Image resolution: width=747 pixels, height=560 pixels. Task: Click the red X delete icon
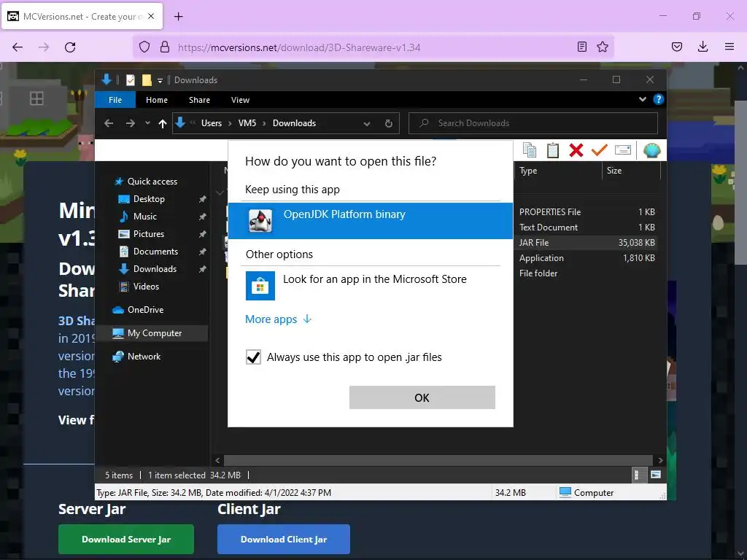(576, 150)
